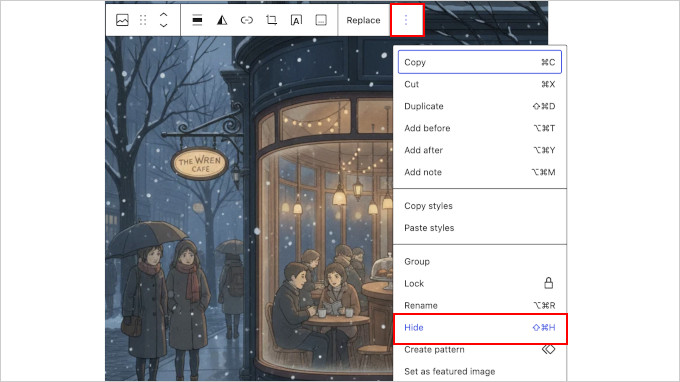680x382 pixels.
Task: Click the Hide menu entry
Action: (480, 328)
